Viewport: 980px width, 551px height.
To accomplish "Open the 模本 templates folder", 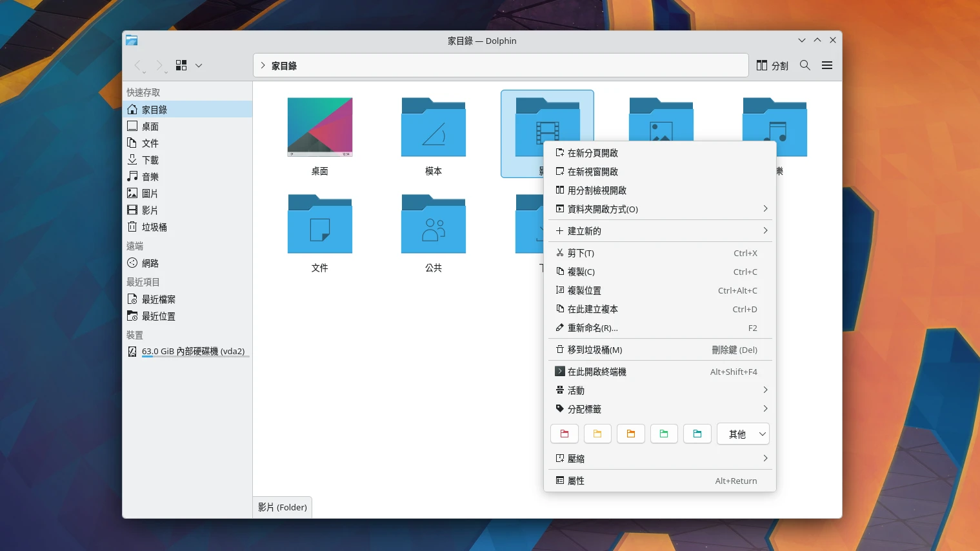I will [433, 128].
